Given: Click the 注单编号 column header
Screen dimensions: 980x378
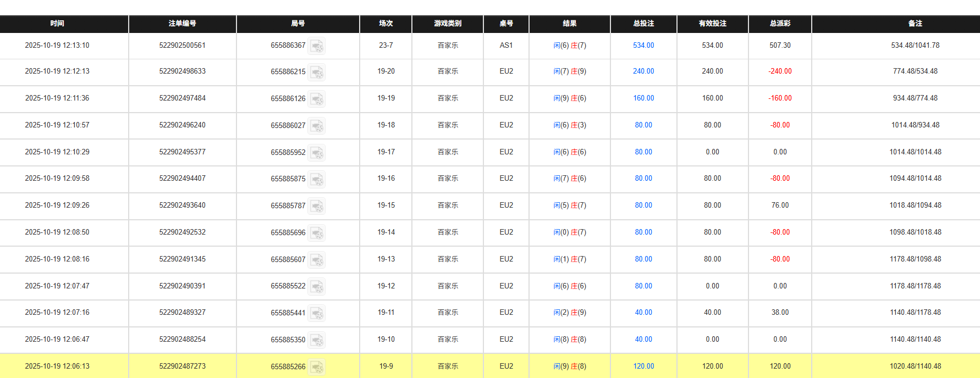Looking at the screenshot, I should [x=183, y=24].
